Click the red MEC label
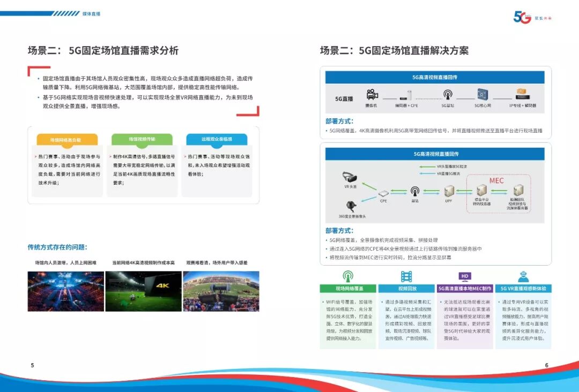 (x=496, y=180)
